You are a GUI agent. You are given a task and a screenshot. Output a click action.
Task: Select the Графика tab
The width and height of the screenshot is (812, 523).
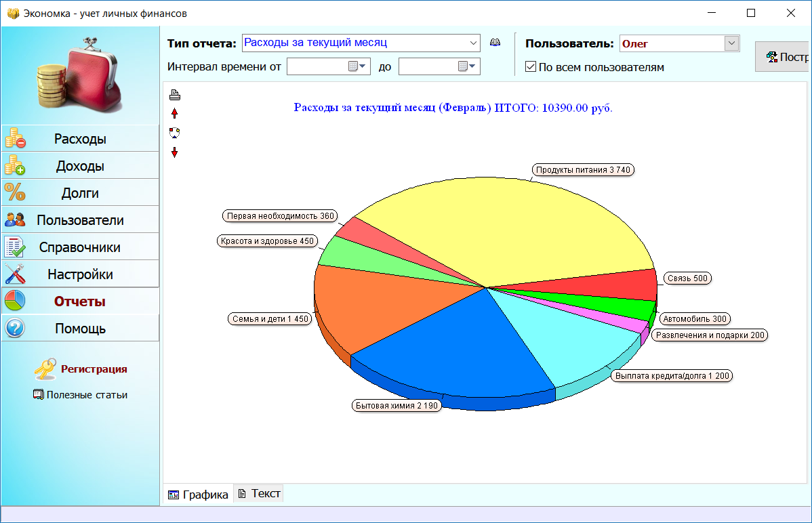coord(199,495)
